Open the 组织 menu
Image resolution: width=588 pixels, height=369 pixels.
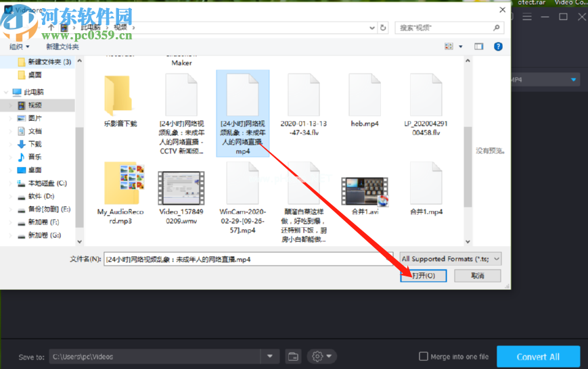click(20, 47)
